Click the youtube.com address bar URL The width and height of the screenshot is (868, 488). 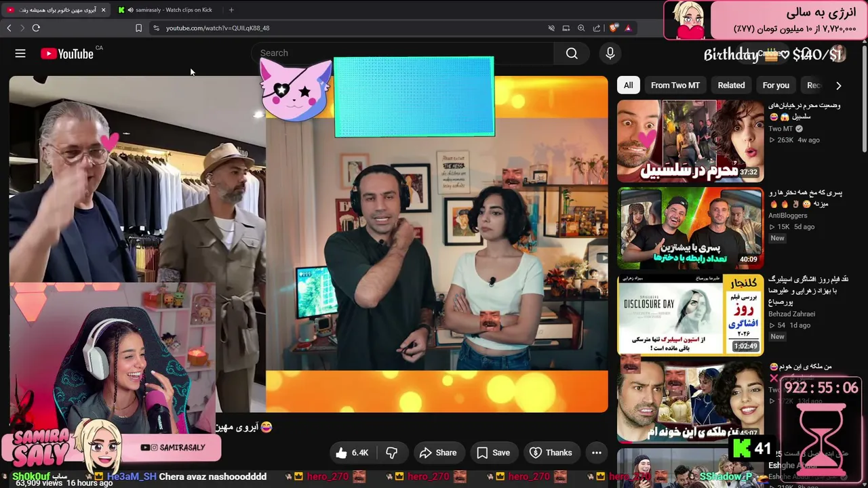[x=218, y=28]
